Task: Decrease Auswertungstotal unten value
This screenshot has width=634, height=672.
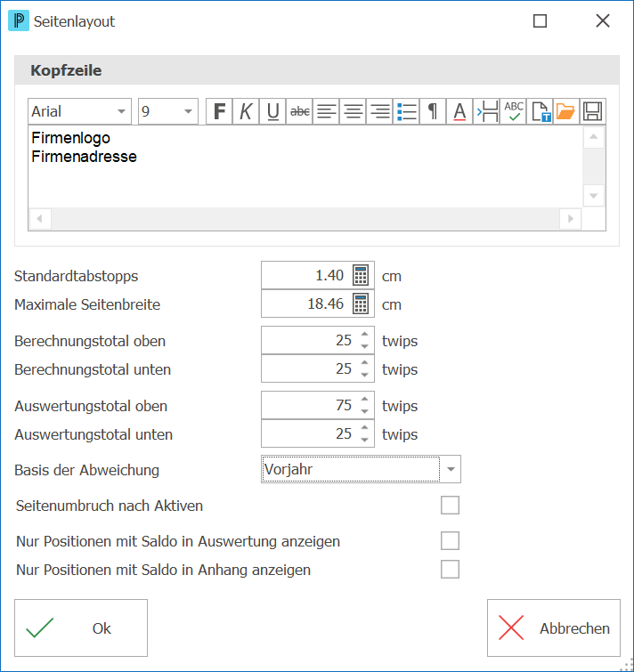Action: coord(364,440)
